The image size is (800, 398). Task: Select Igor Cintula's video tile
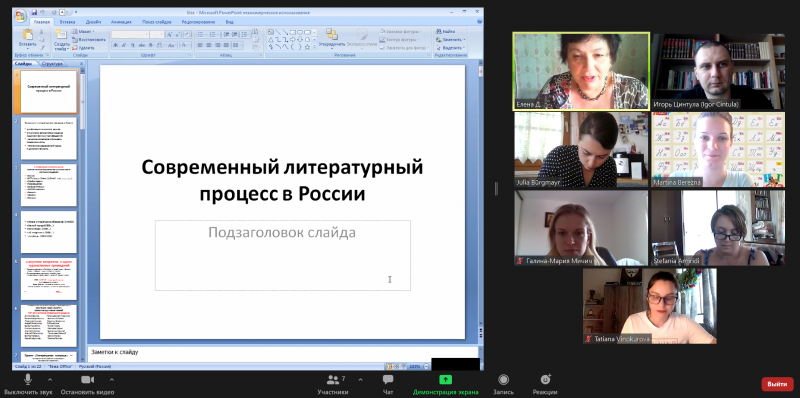[x=718, y=71]
